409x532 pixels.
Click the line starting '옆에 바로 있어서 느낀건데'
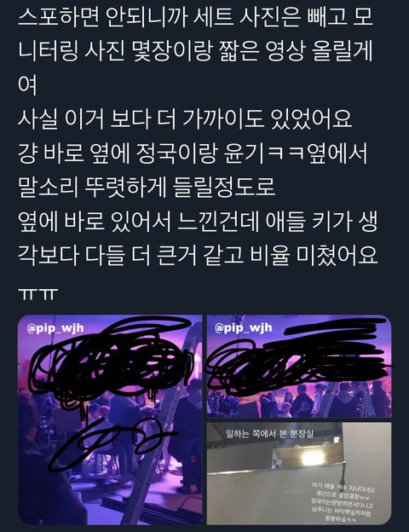pos(198,221)
